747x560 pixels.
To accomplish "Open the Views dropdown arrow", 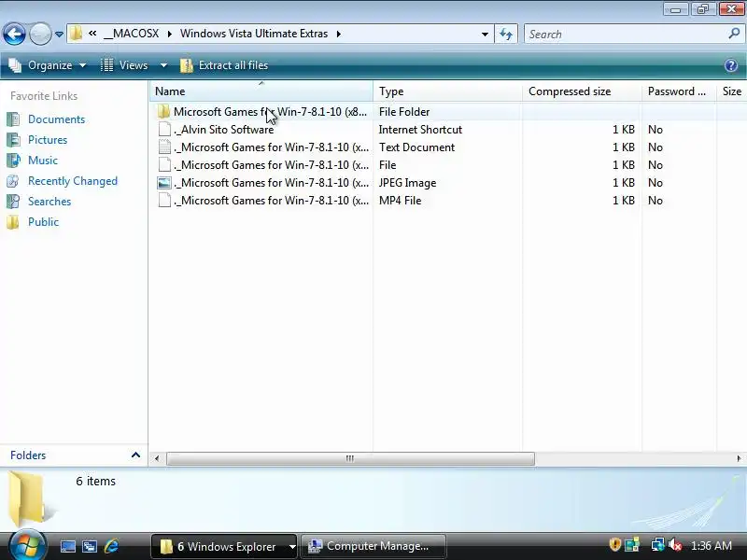I will pyautogui.click(x=163, y=65).
